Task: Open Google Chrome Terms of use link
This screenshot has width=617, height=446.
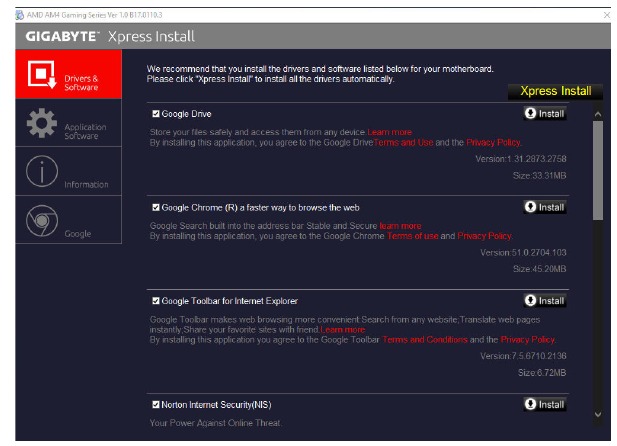Action: pyautogui.click(x=413, y=235)
